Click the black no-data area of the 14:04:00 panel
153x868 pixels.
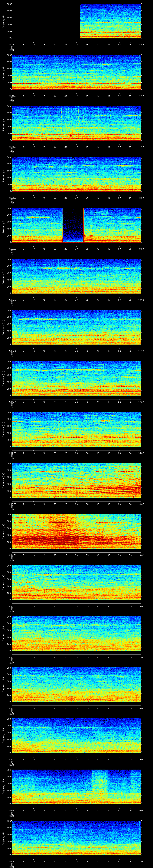[46, 21]
